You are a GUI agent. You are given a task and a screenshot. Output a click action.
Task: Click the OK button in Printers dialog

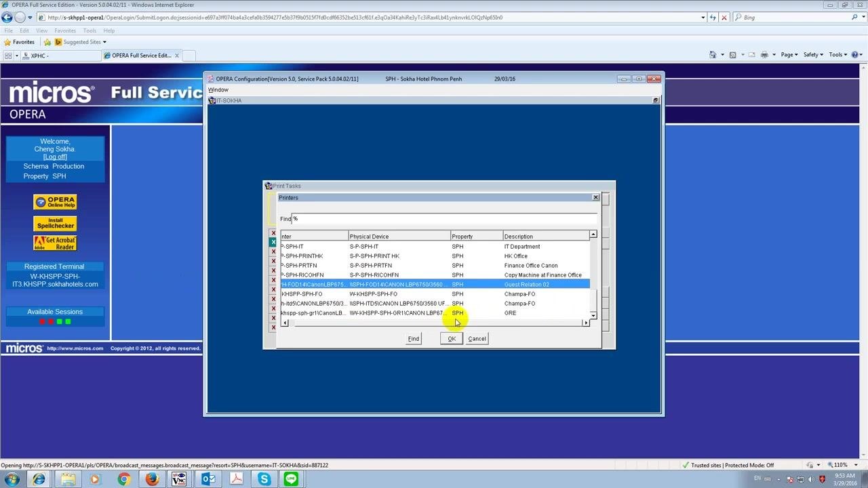tap(452, 339)
